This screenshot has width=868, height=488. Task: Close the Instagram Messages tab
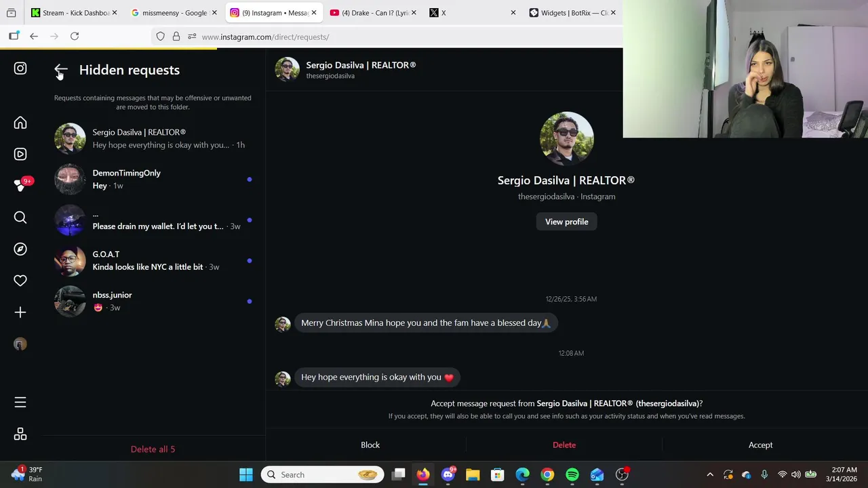[314, 12]
